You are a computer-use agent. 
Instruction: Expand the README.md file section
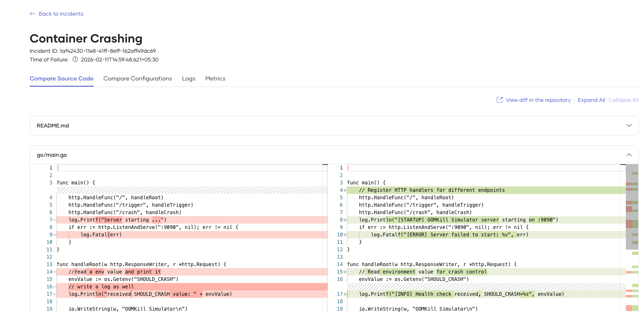[x=629, y=125]
